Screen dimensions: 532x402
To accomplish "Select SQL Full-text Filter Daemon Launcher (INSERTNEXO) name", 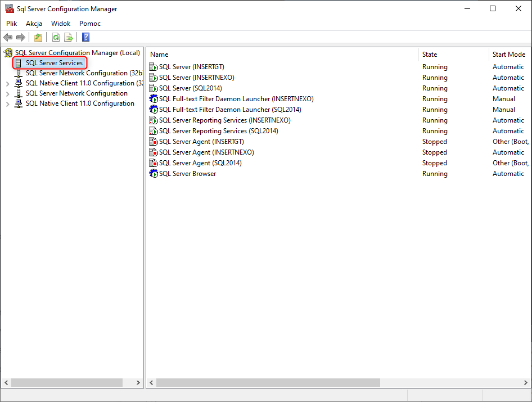I will pos(237,99).
